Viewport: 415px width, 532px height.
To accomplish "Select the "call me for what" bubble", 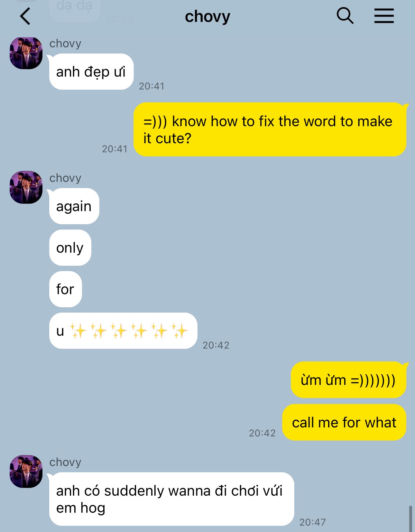I will (344, 422).
